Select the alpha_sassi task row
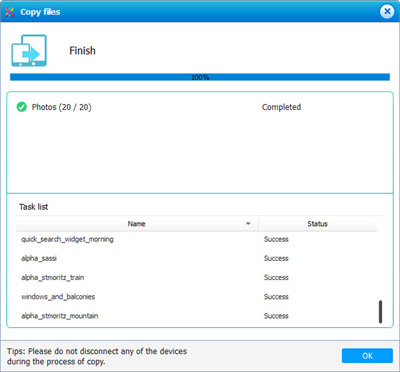 tap(197, 258)
